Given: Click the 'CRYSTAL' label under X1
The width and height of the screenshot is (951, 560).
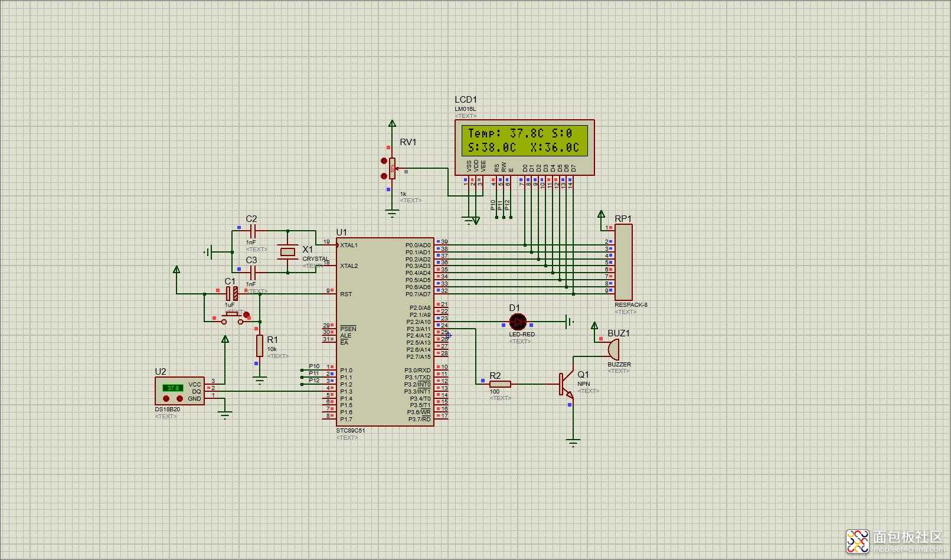Looking at the screenshot, I should [x=316, y=259].
